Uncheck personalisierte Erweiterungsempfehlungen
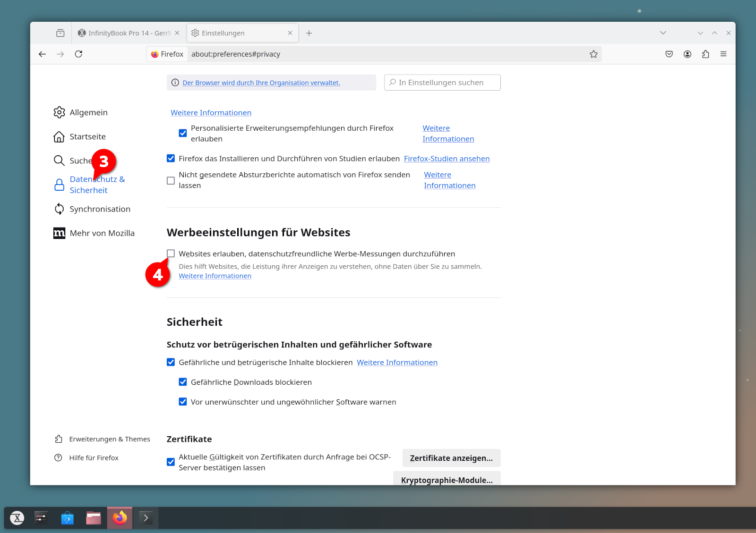756x533 pixels. coord(183,133)
